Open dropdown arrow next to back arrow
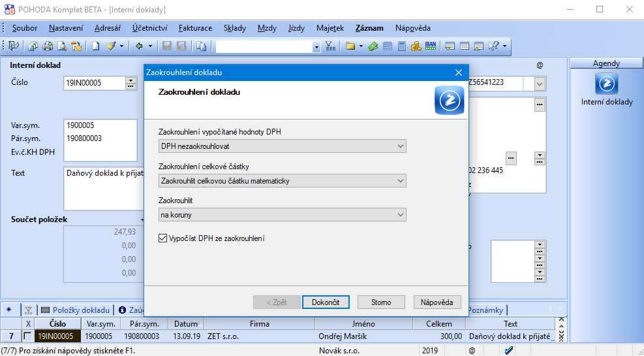This screenshot has height=356, width=644. pyautogui.click(x=150, y=46)
